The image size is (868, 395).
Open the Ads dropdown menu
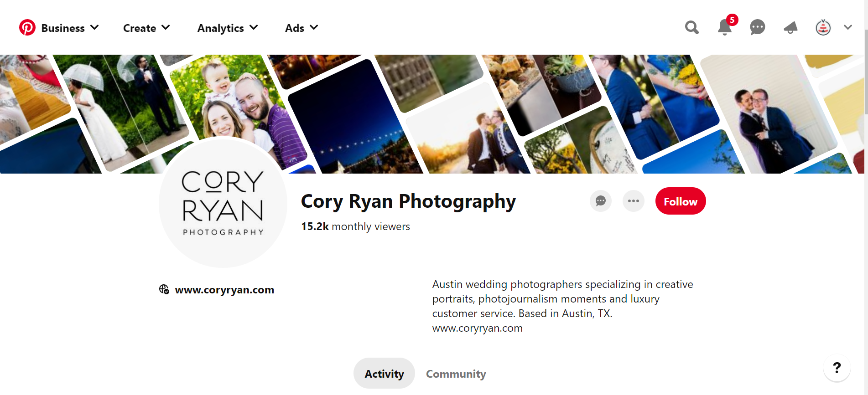tap(301, 28)
